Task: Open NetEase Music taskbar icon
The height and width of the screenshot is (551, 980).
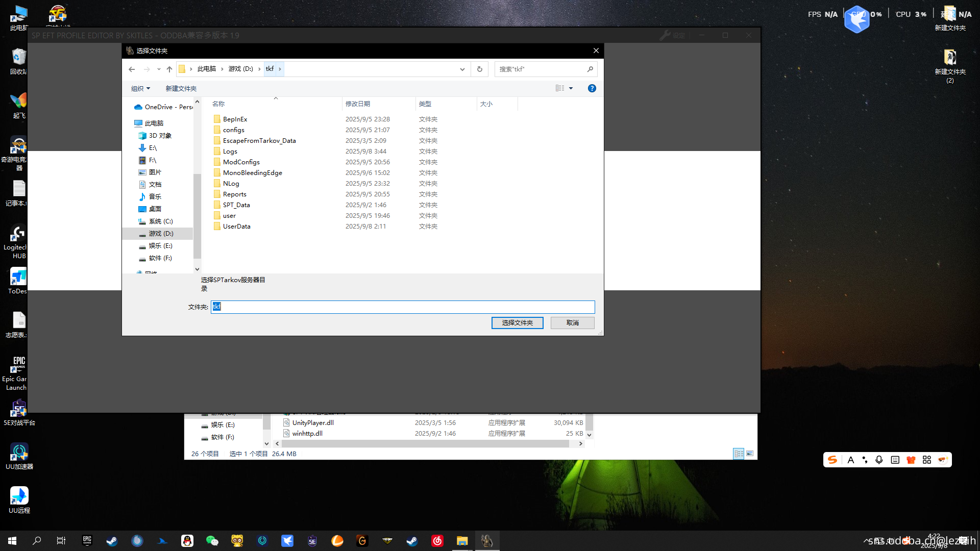Action: [437, 541]
